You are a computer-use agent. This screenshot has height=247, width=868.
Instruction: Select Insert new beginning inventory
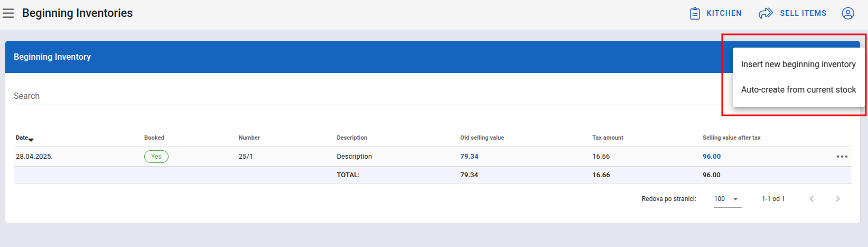click(798, 64)
